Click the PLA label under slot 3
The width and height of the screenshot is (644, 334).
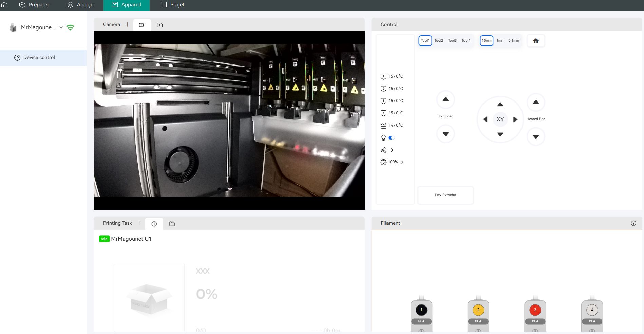coord(535,321)
